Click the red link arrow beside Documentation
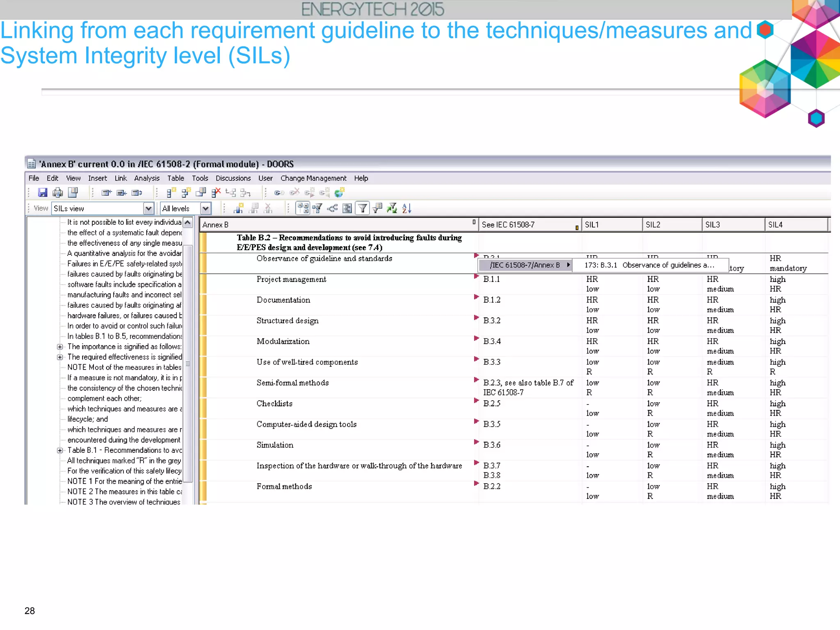The width and height of the screenshot is (840, 630). (x=476, y=297)
